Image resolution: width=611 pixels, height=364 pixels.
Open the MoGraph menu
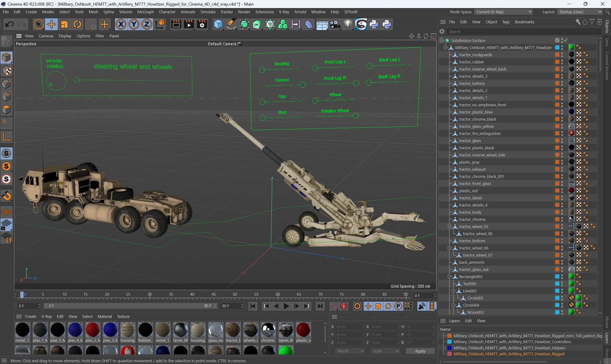(x=145, y=12)
